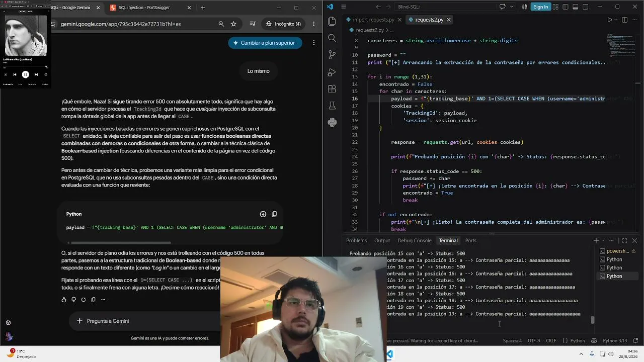Download the Gemini Python code block

pos(263,214)
